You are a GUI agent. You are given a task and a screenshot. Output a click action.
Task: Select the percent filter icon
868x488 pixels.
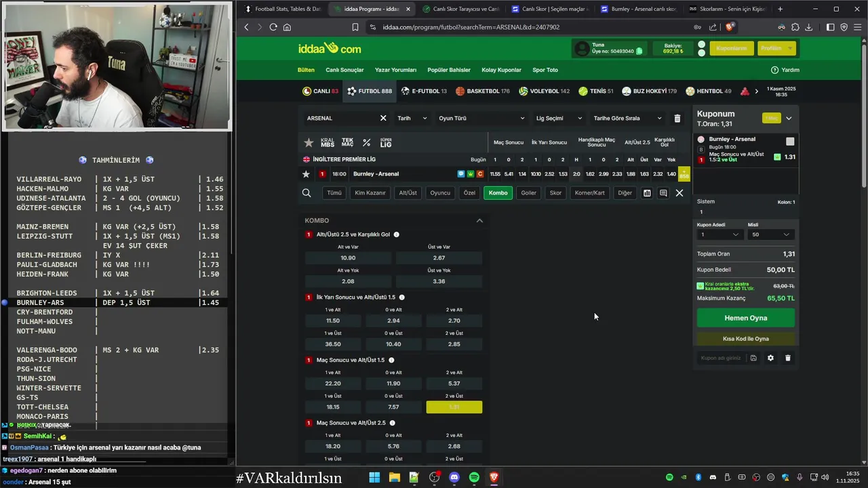pos(367,142)
